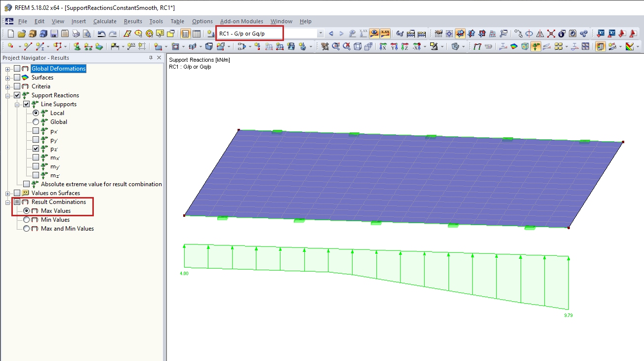This screenshot has height=361, width=644.
Task: Expand the Surfaces tree node
Action: [8, 78]
